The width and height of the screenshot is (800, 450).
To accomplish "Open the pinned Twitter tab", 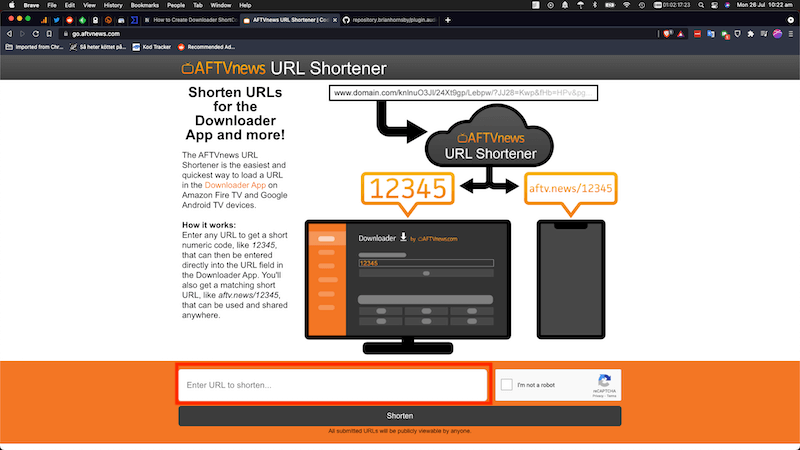I will [56, 20].
